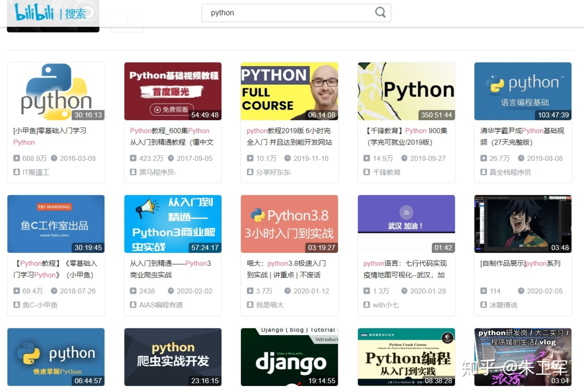Image resolution: width=584 pixels, height=392 pixels.
Task: Open PYTHON FULL COURSE video thumbnail
Action: [289, 91]
